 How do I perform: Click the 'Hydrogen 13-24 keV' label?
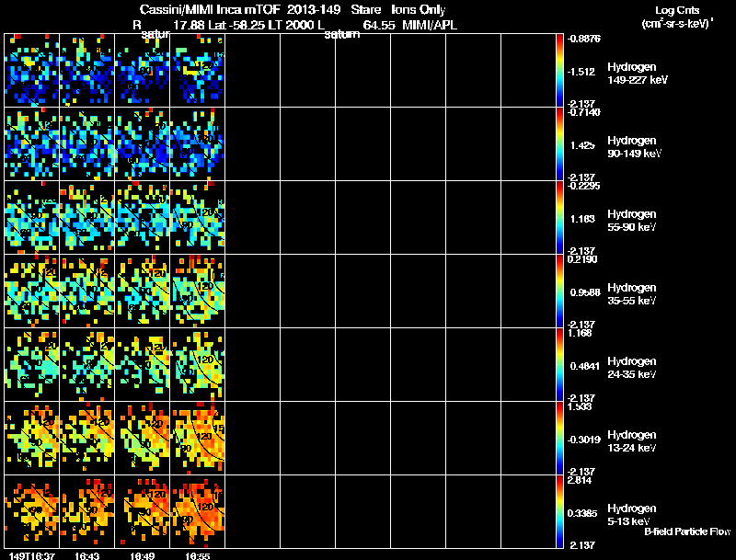coord(632,441)
